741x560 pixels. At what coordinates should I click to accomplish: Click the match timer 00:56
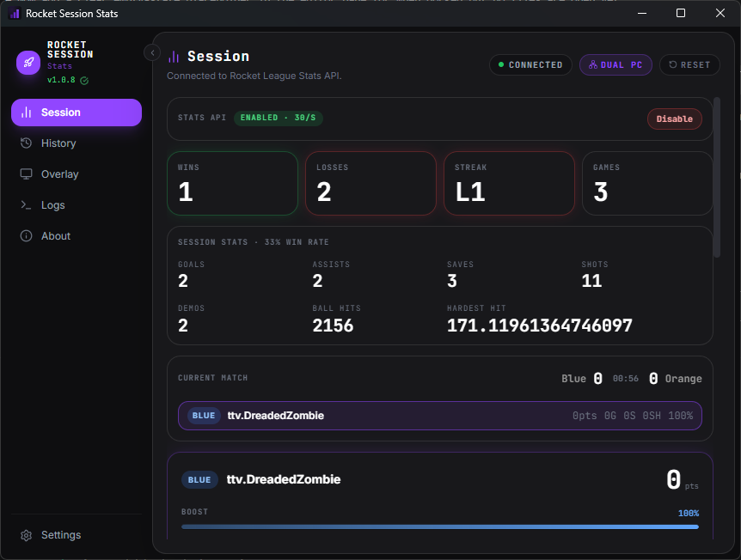[626, 379]
